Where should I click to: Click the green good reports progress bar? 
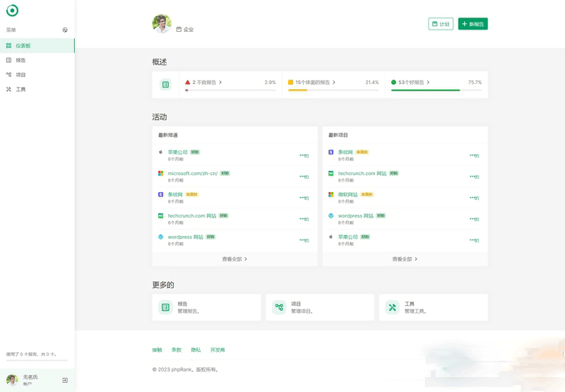(436, 90)
